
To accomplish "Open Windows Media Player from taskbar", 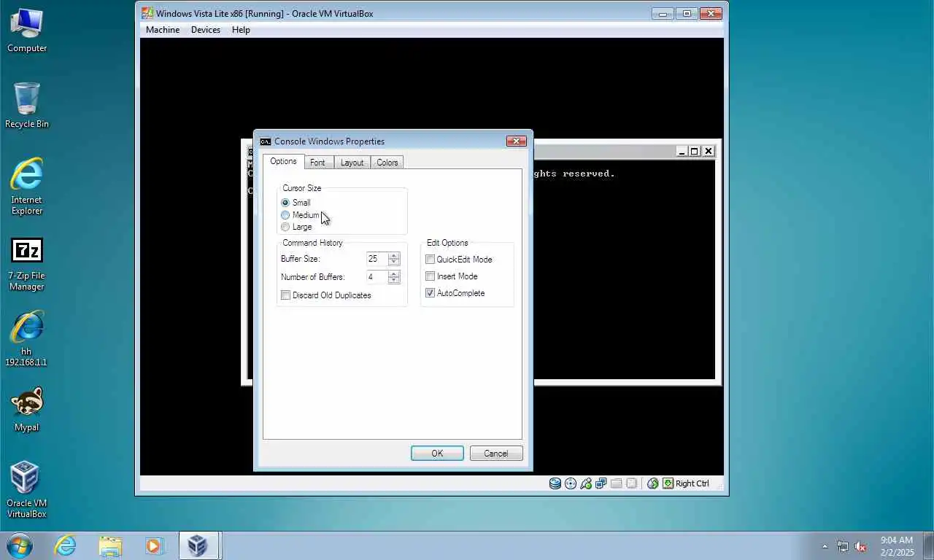I will click(x=154, y=545).
